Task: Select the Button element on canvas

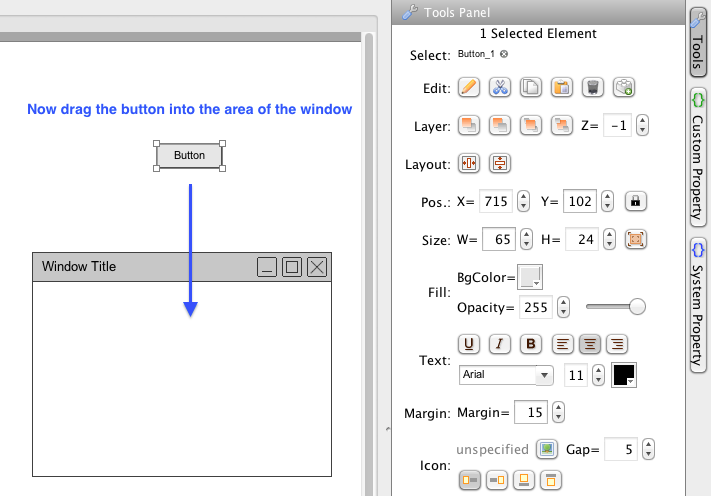Action: (189, 155)
